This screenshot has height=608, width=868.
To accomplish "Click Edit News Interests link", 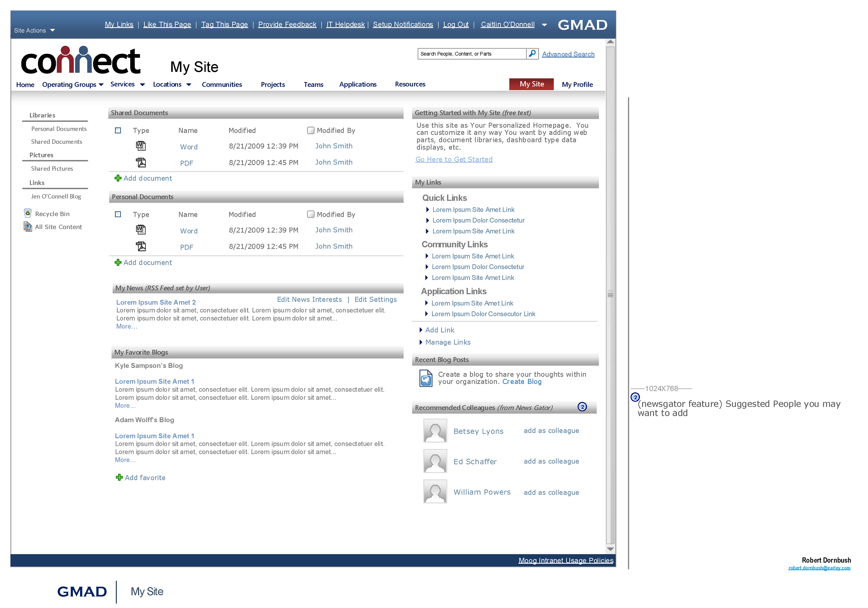I will [x=310, y=299].
